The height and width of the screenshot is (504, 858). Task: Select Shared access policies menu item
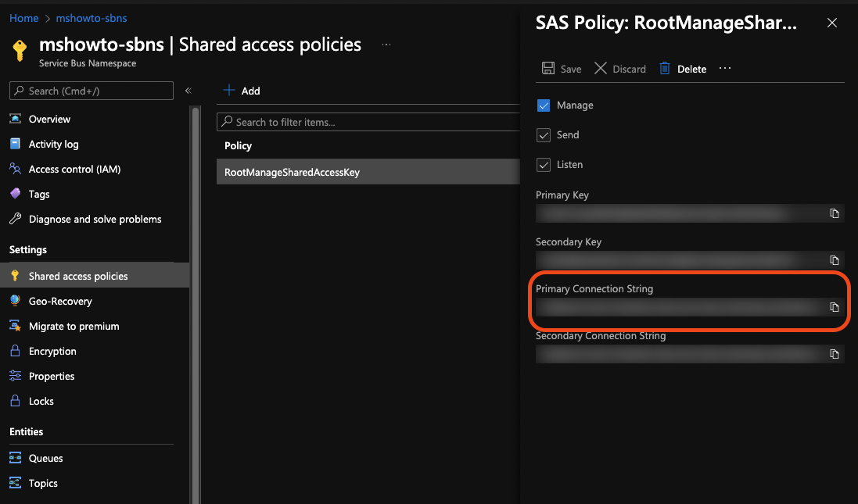[95, 276]
